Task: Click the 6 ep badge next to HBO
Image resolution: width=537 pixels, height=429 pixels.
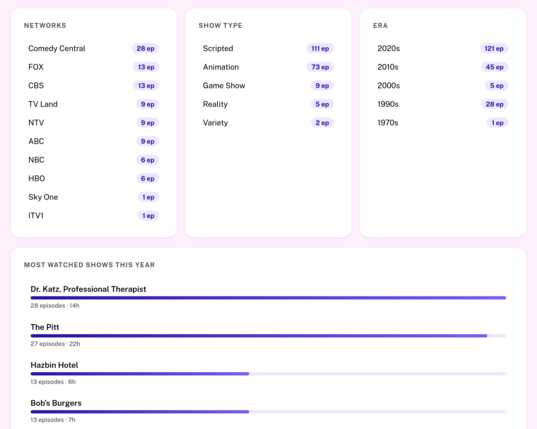Action: [x=148, y=178]
